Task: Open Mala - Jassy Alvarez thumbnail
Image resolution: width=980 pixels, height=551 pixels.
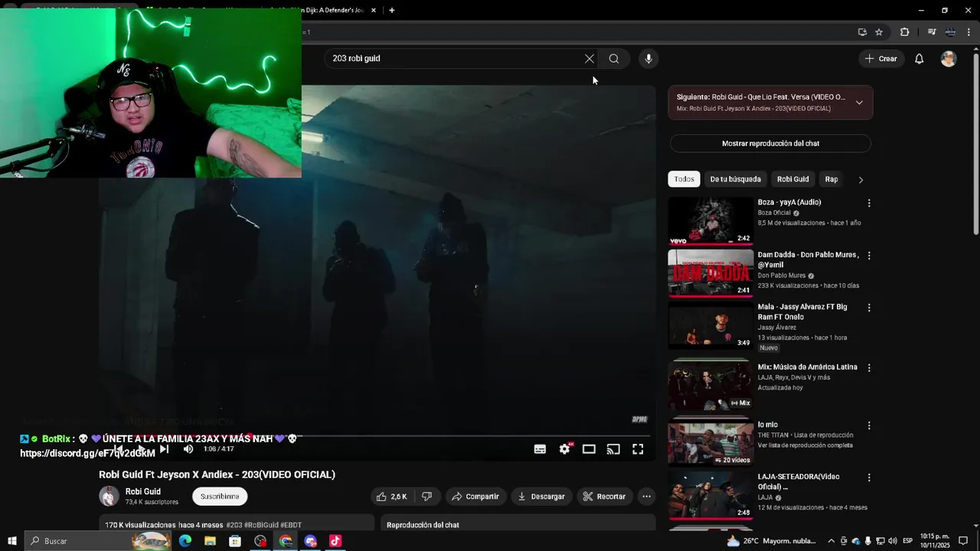Action: coord(710,325)
